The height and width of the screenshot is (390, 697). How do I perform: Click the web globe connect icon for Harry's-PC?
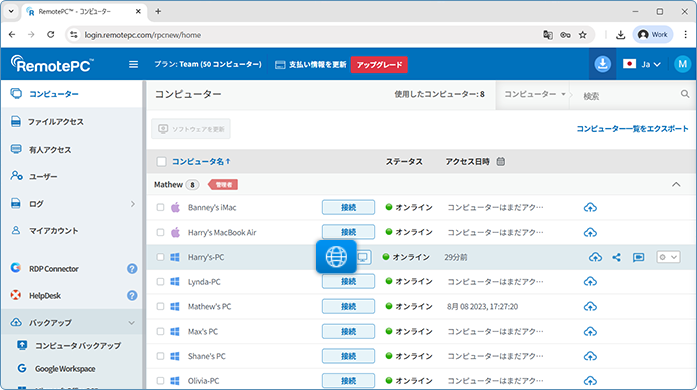pos(336,257)
